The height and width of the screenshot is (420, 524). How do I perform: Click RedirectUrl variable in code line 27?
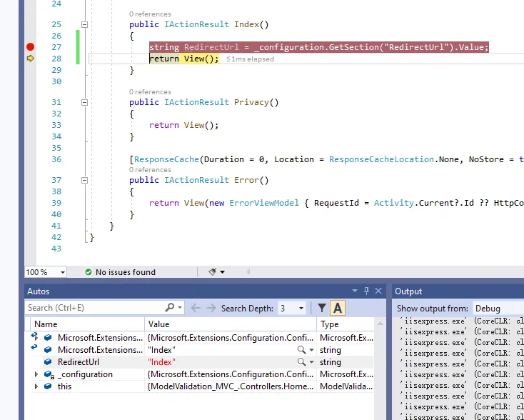click(x=211, y=47)
